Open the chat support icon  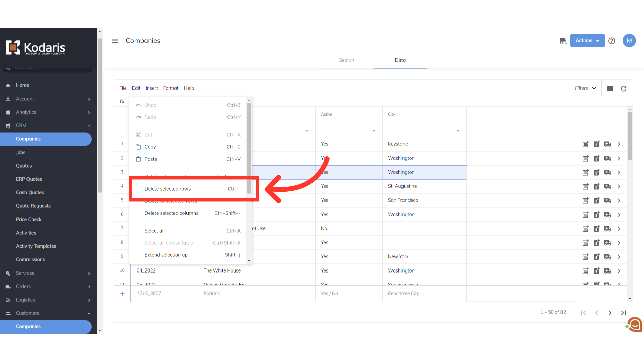[635, 324]
